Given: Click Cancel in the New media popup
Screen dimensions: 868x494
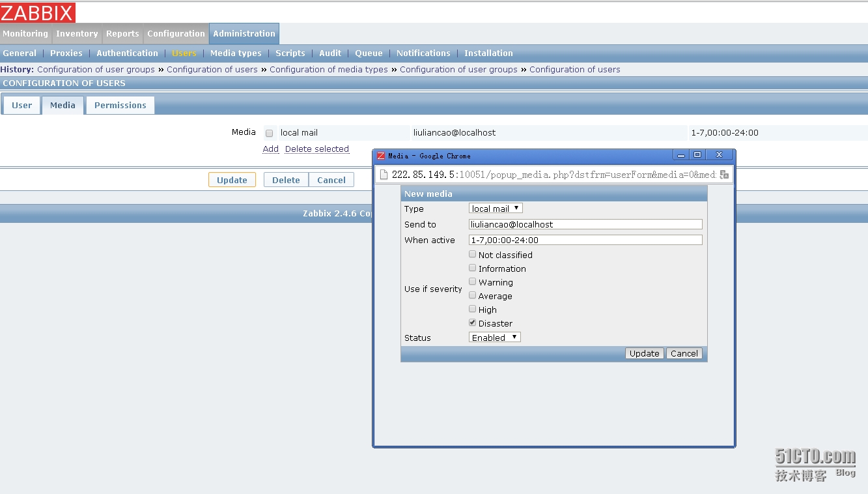Looking at the screenshot, I should coord(684,353).
